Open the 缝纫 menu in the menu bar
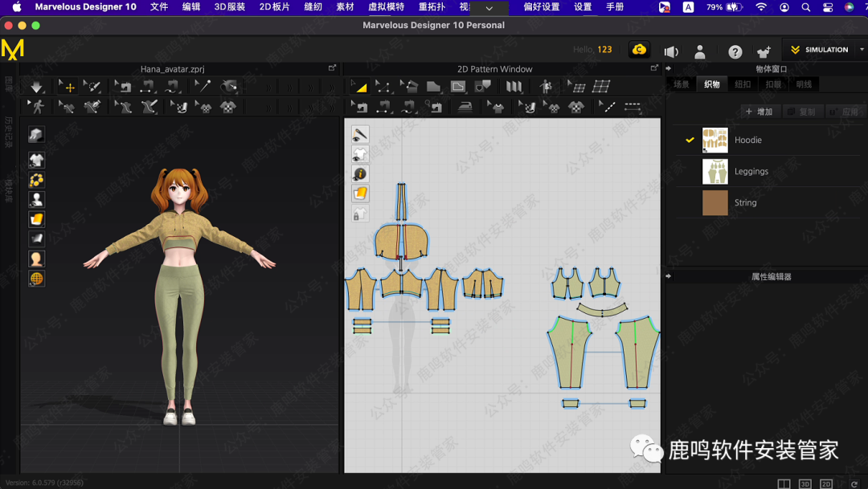Viewport: 868px width, 489px height. (x=313, y=7)
